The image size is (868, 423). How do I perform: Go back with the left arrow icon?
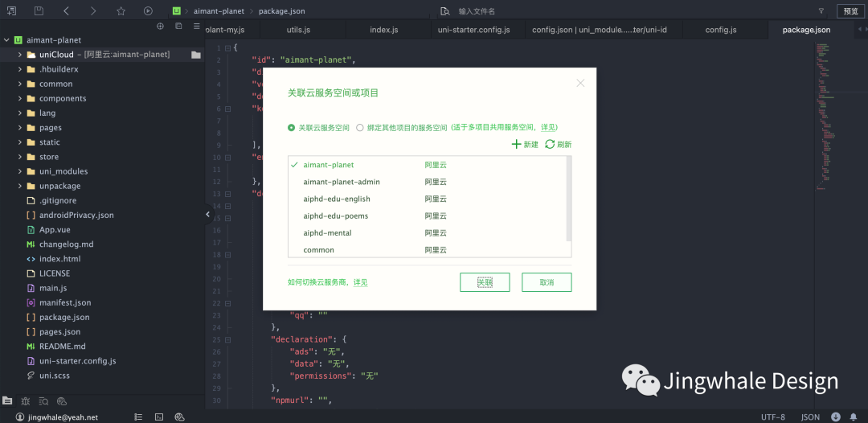click(67, 11)
